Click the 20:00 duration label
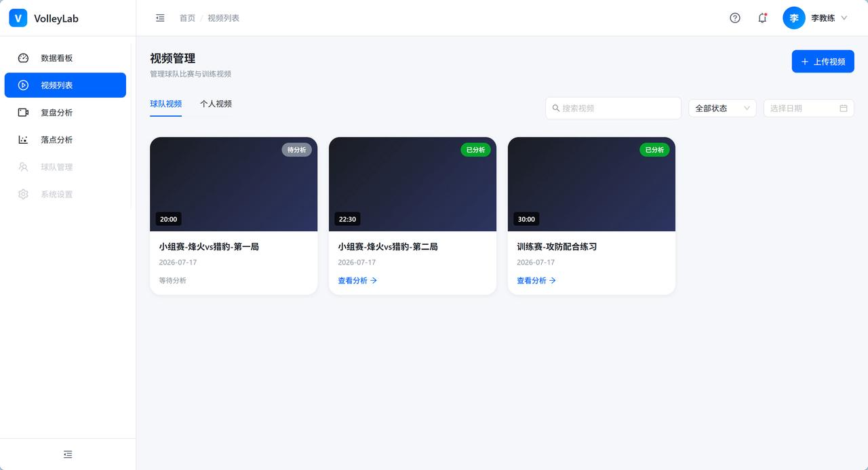 tap(168, 219)
